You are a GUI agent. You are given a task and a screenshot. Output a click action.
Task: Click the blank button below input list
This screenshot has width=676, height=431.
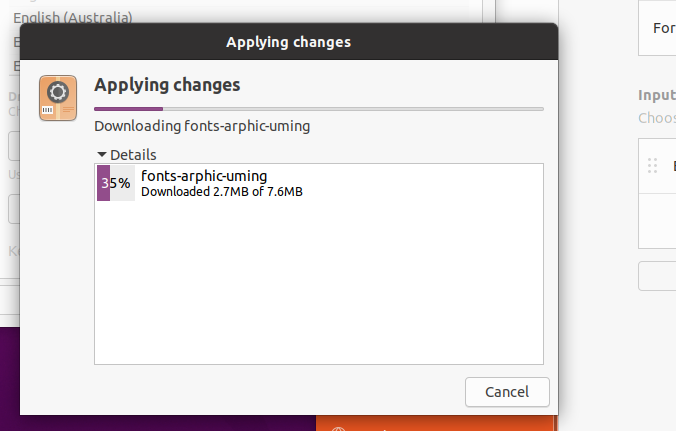657,276
